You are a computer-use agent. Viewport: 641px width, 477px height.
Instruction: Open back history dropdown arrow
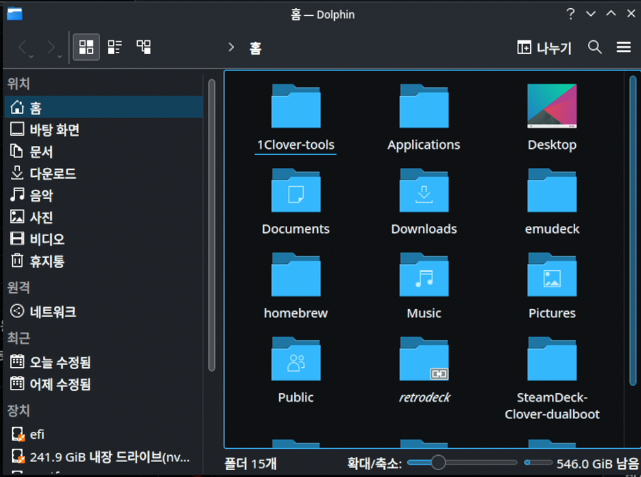click(31, 56)
